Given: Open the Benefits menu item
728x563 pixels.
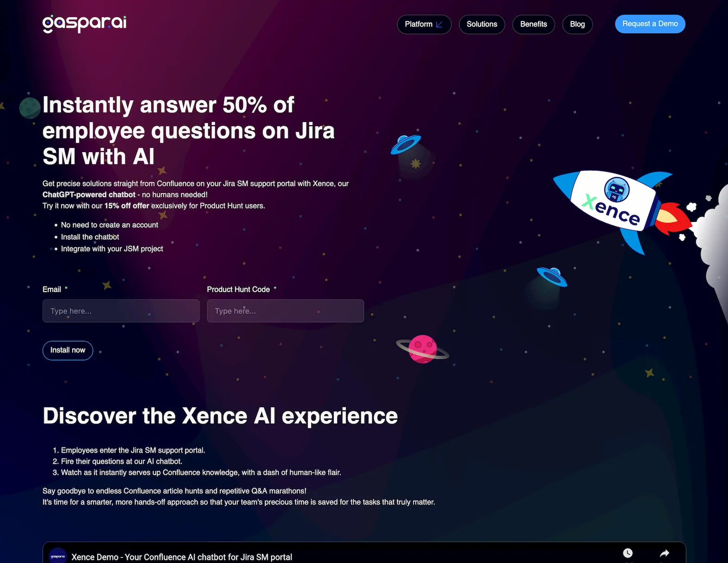Looking at the screenshot, I should (x=534, y=24).
